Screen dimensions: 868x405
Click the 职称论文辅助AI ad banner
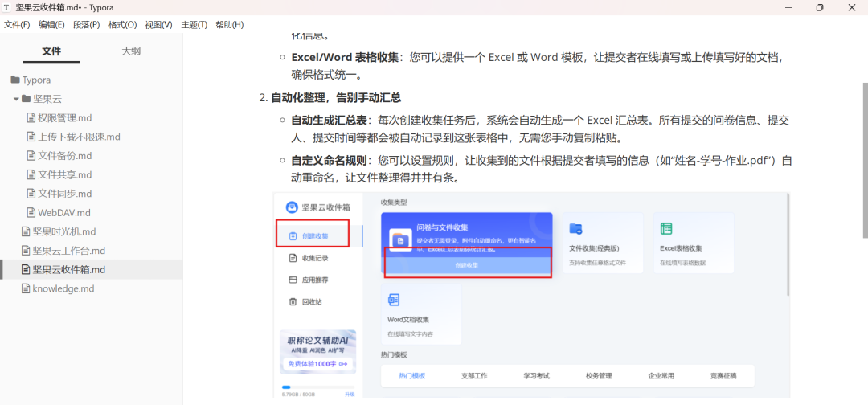pos(317,352)
